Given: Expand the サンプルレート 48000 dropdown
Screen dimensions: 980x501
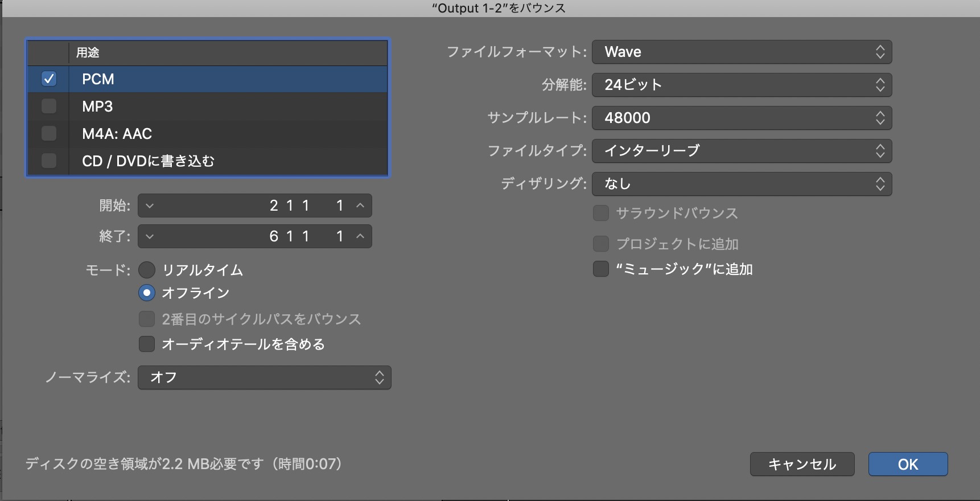Looking at the screenshot, I should (742, 118).
